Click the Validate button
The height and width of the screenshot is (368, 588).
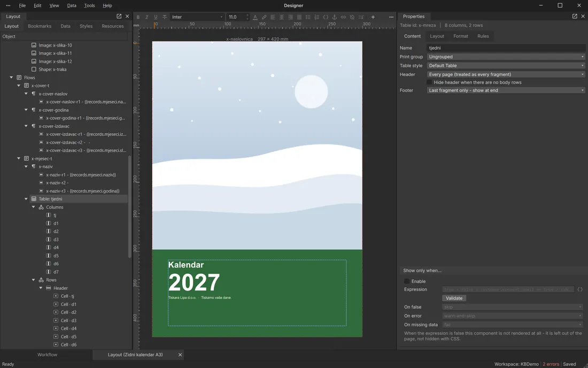pos(454,298)
